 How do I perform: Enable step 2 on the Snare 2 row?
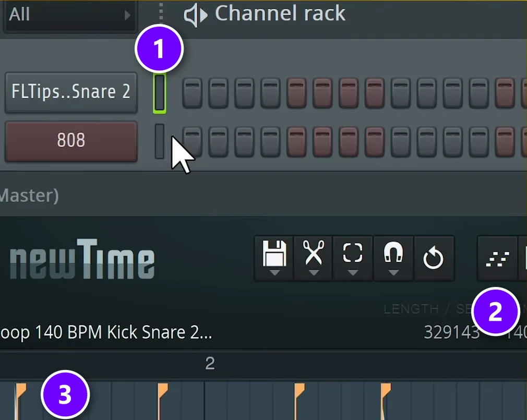pos(219,93)
